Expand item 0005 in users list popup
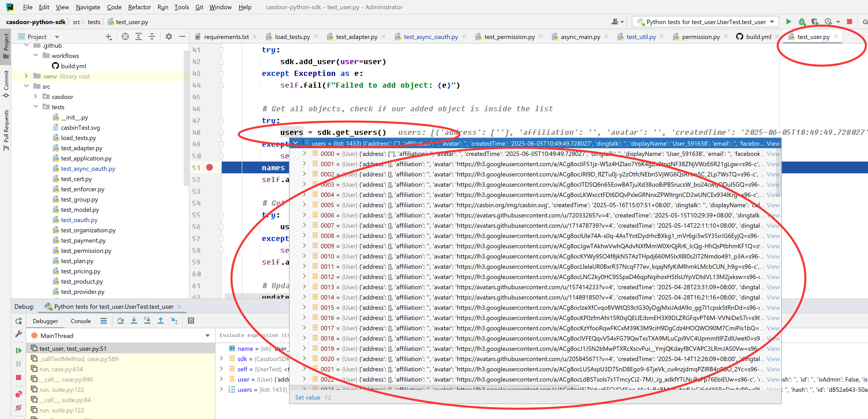 click(x=305, y=205)
